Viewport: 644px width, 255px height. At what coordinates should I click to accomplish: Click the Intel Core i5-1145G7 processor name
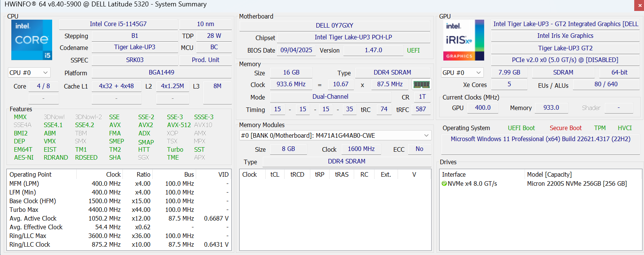[x=118, y=24]
